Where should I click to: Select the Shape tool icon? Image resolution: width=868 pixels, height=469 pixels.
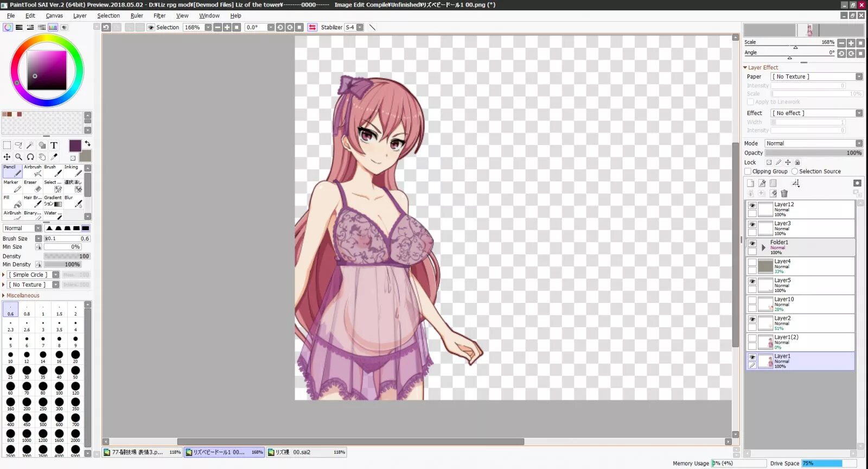coord(42,145)
